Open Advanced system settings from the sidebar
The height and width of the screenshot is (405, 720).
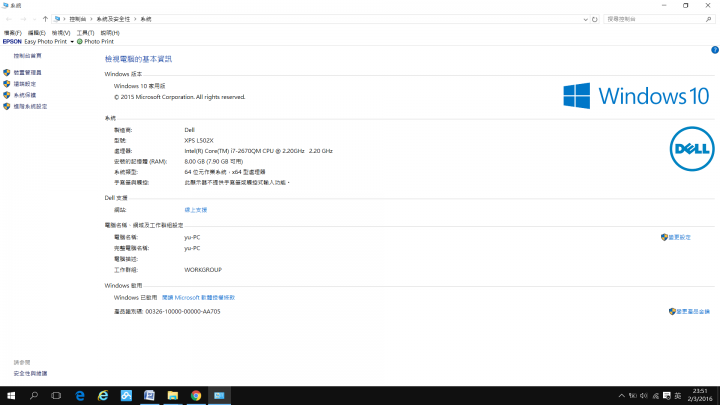30,107
